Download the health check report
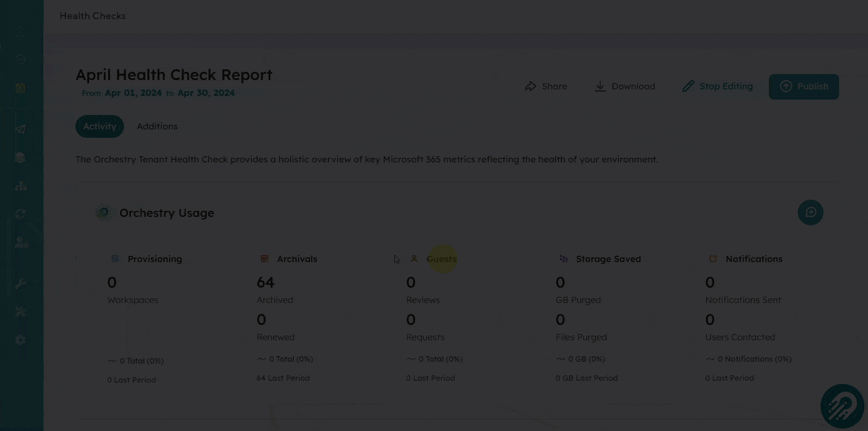Viewport: 868px width, 431px height. click(625, 87)
